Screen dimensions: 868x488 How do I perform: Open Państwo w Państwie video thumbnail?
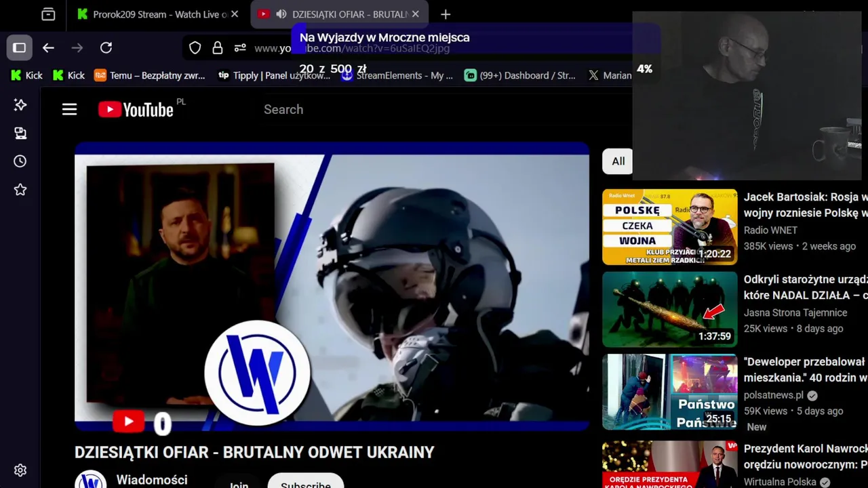pyautogui.click(x=669, y=392)
